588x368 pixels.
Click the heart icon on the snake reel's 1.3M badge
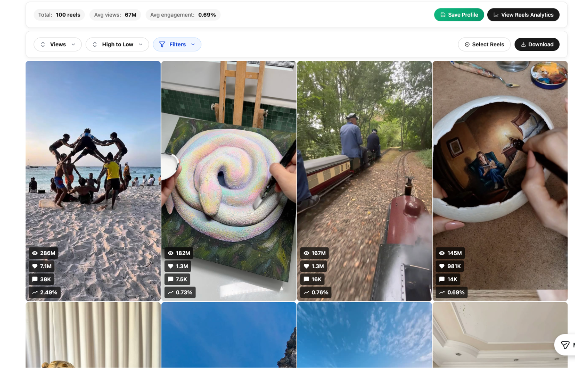171,266
